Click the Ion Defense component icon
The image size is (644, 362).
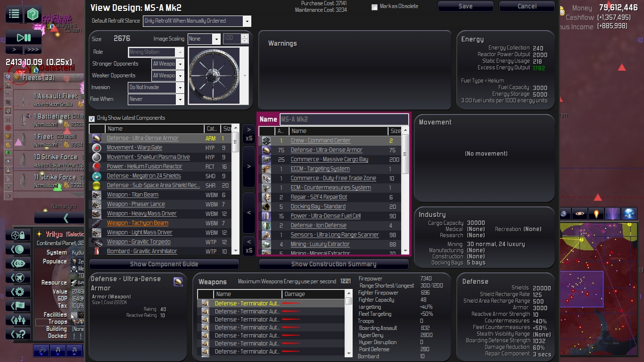click(x=266, y=225)
